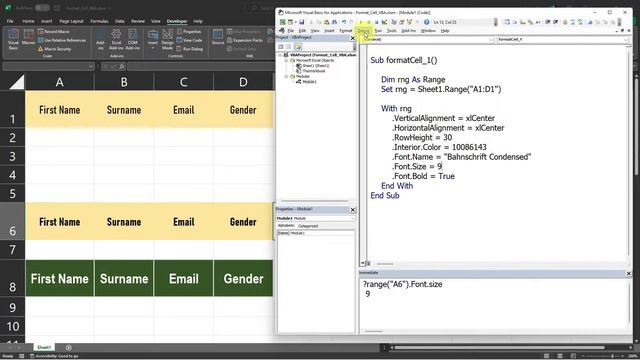Select row 6 header

pyautogui.click(x=12, y=222)
